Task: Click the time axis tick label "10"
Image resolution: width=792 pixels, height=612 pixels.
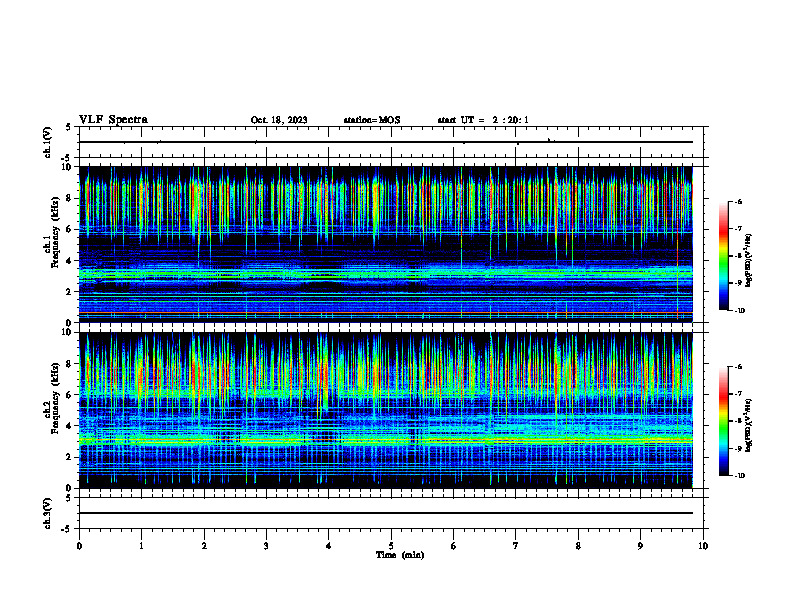Action: click(x=703, y=546)
